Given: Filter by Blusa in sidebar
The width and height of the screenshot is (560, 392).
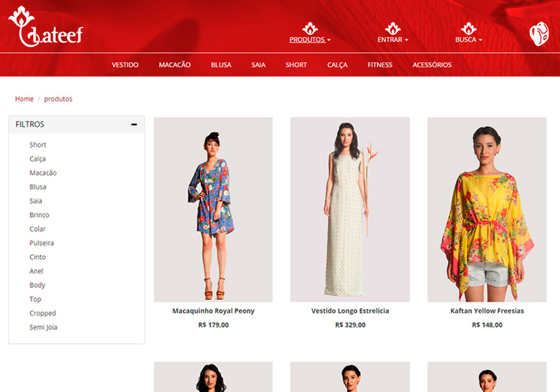Looking at the screenshot, I should click(x=38, y=187).
